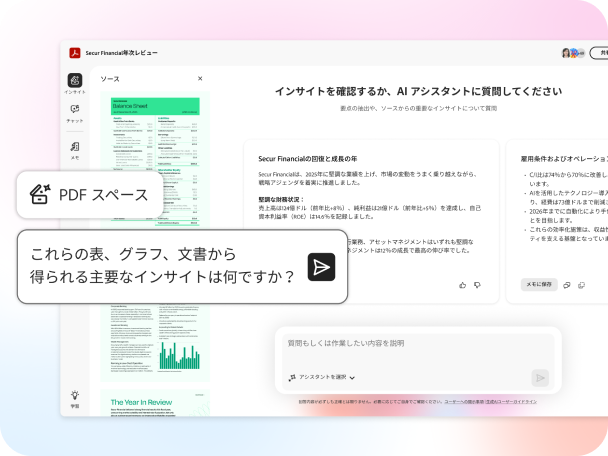Open the source page with bar chart
Viewport: 608px width, 456px height.
tap(155, 342)
